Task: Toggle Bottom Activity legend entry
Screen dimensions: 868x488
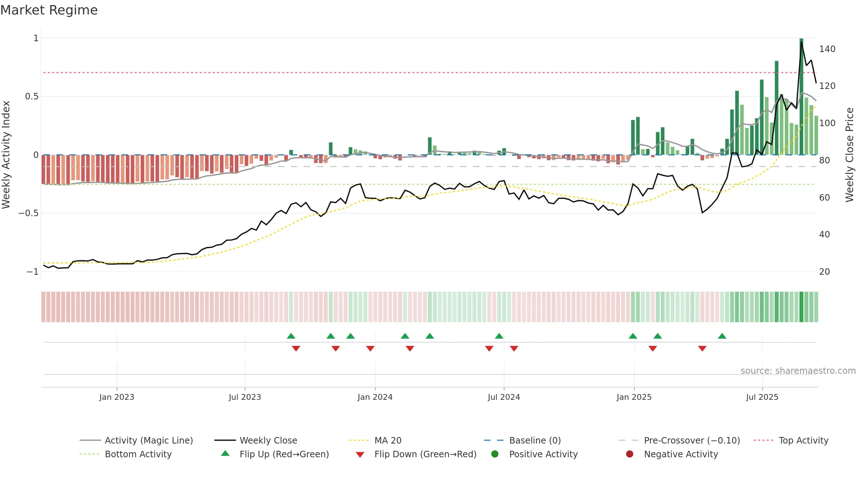Action: (125, 454)
